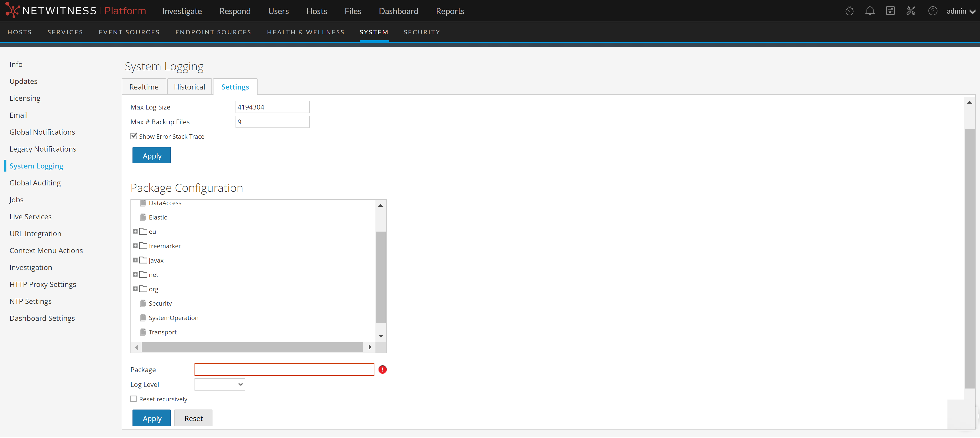
Task: Open the admin user menu
Action: click(x=961, y=11)
